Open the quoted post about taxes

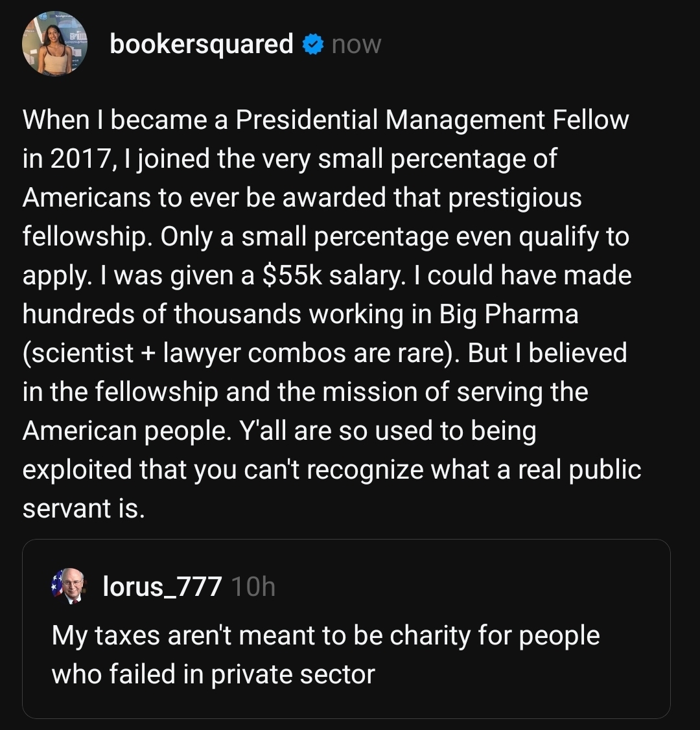point(346,654)
